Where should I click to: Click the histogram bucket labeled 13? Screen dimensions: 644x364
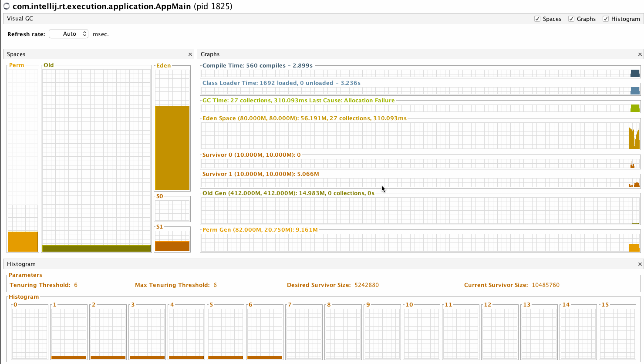[539, 333]
